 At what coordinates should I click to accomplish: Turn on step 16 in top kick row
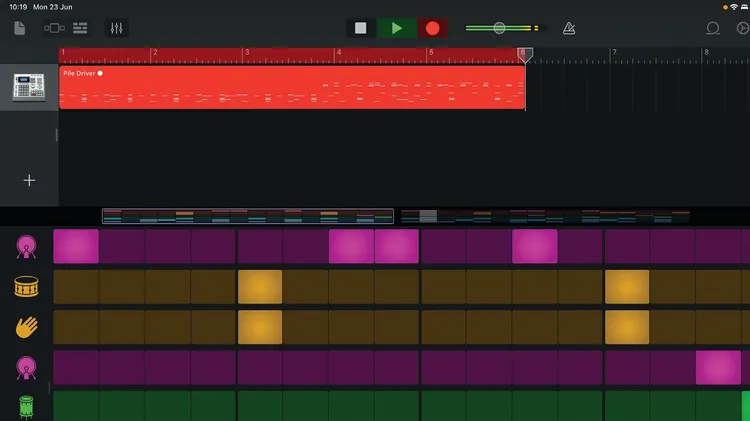tap(746, 246)
